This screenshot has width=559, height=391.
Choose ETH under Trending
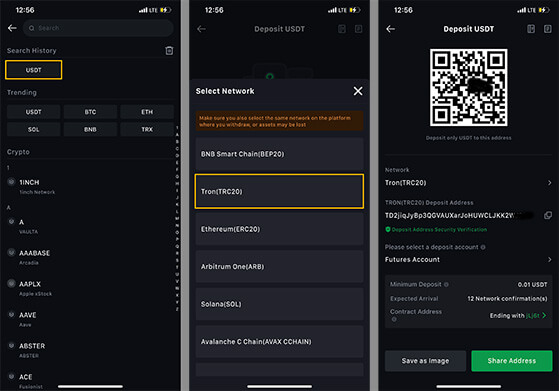pos(147,112)
